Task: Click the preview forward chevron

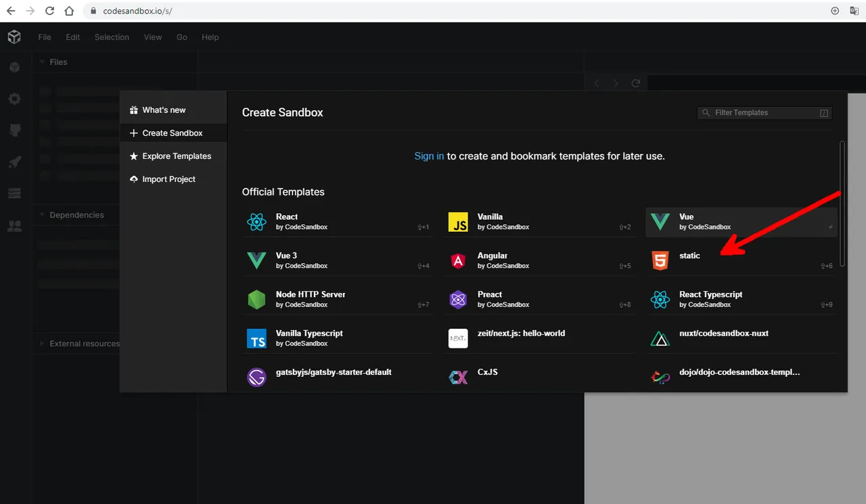Action: 615,83
